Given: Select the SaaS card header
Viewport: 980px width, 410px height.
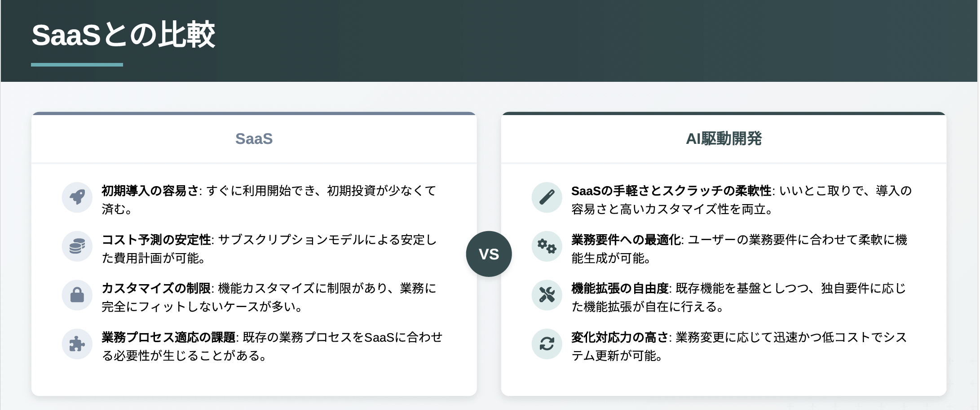Looking at the screenshot, I should point(254,138).
